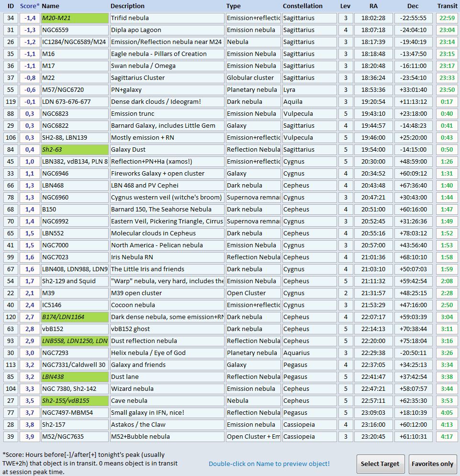This screenshot has height=476, width=460.
Task: Click the 22:59 transit time cell
Action: point(447,18)
